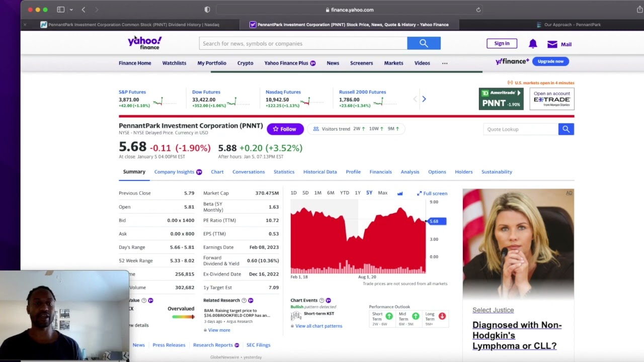Screen dimensions: 644x362
Task: Click the Yahoo Finance logo
Action: point(145,43)
